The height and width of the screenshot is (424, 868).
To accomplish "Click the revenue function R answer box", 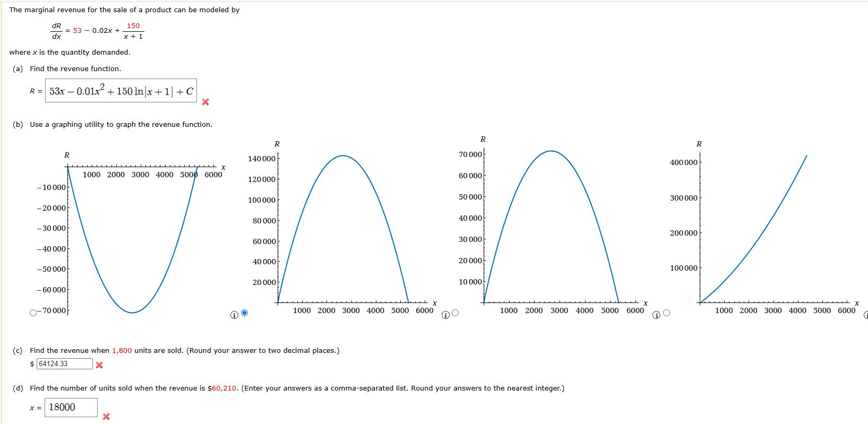I will click(x=121, y=91).
